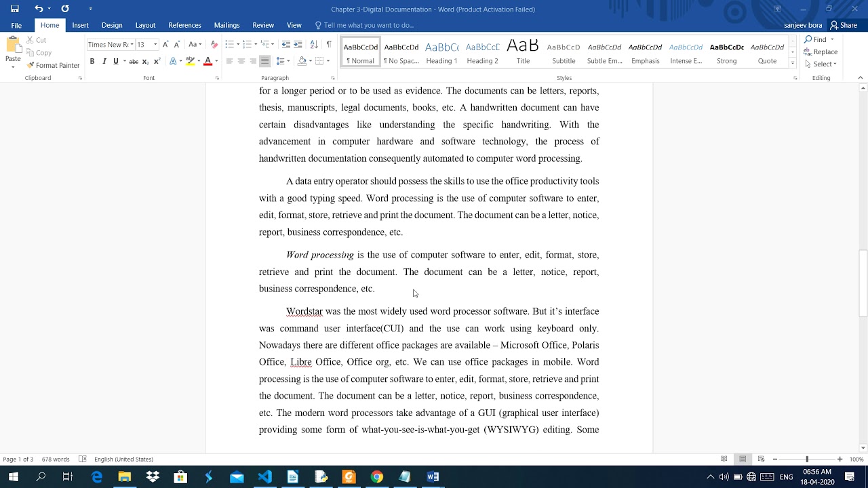
Task: Open the Dropbox app in the taskbar
Action: (153, 476)
